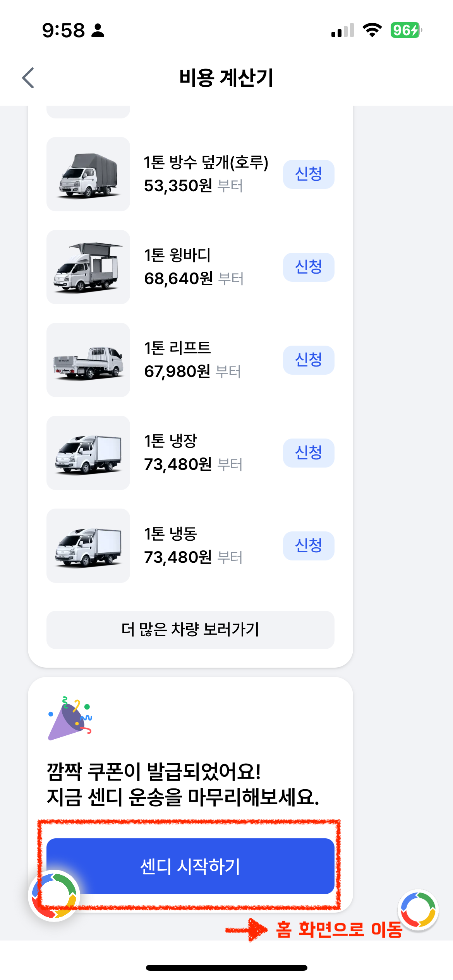The height and width of the screenshot is (980, 453).
Task: Select 신청 for 1톤 윙바디
Action: [x=309, y=267]
